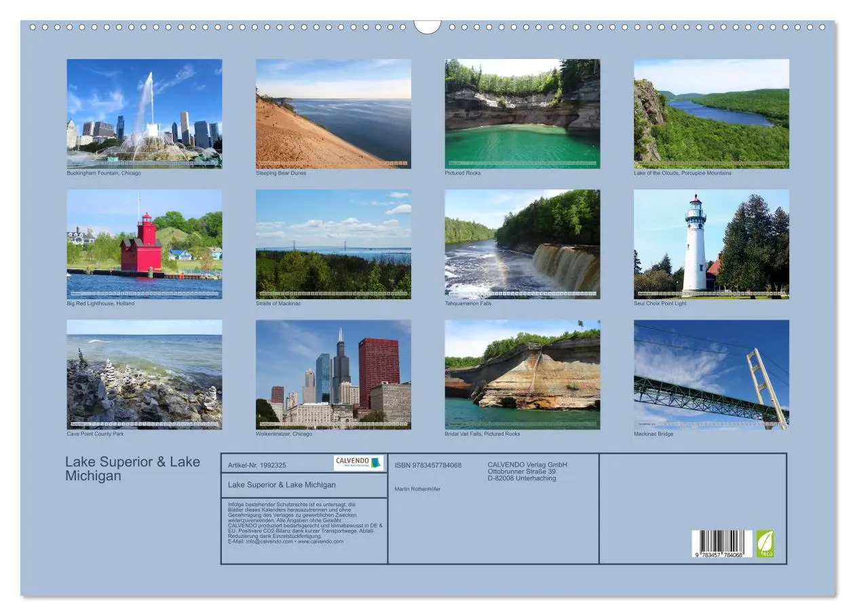Click the address line 'Ottobrunner Straße 39'
Viewport: 855px width, 616px height.
coord(522,471)
